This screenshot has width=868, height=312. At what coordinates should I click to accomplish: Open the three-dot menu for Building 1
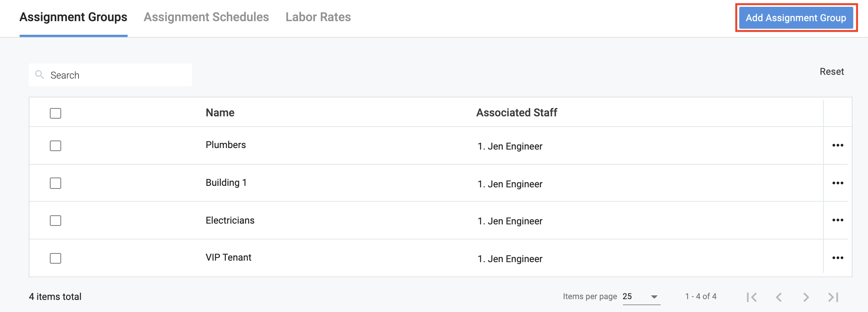pyautogui.click(x=837, y=183)
